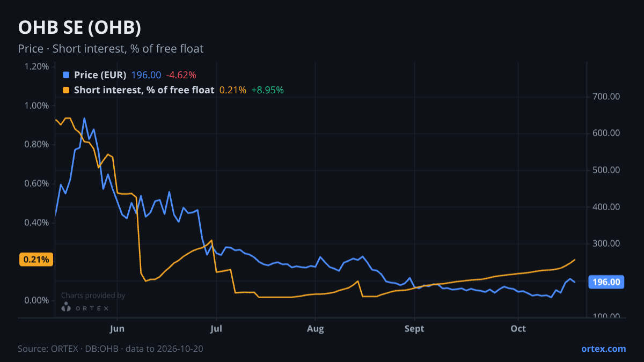Open the ortex.com link
644x362 pixels.
tap(604, 349)
